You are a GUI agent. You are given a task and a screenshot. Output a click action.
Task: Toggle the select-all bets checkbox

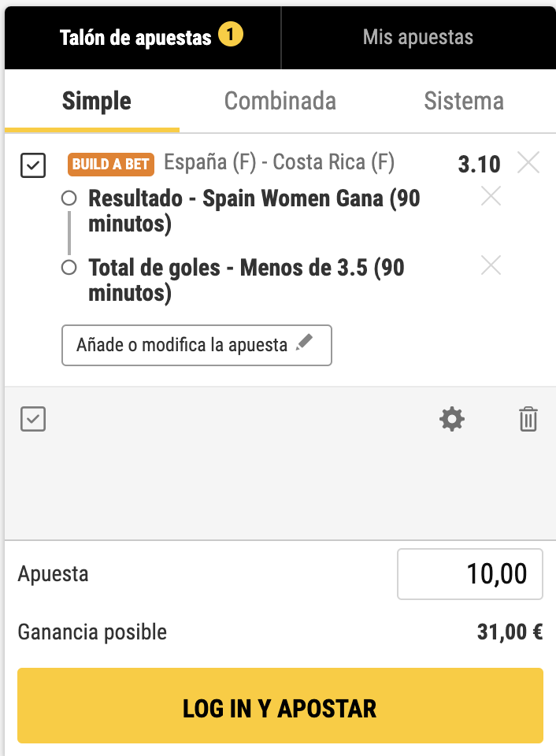33,419
